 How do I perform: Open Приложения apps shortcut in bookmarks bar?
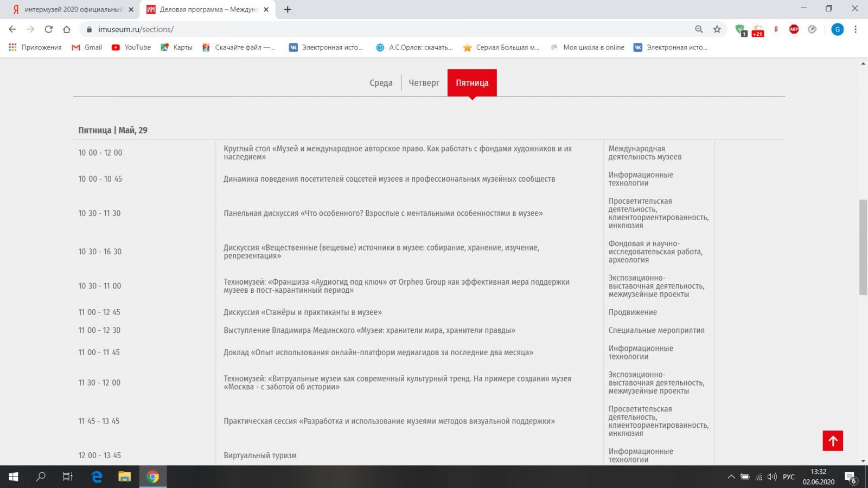tap(35, 47)
